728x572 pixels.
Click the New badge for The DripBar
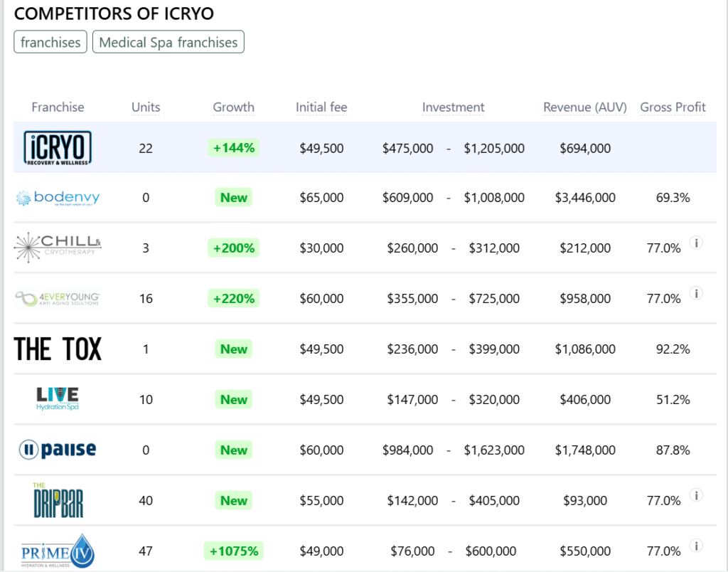tap(233, 500)
